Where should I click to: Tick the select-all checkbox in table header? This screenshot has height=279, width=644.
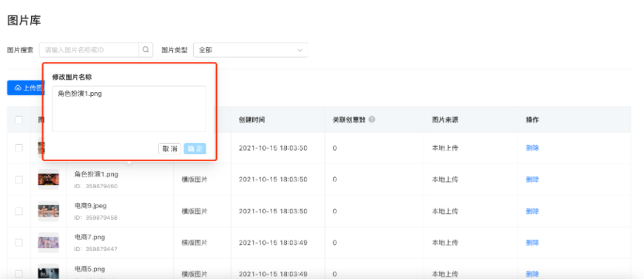click(x=19, y=120)
